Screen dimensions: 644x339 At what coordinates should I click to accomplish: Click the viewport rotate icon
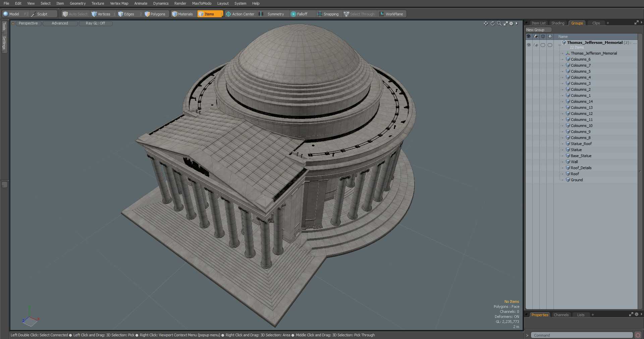coord(492,23)
